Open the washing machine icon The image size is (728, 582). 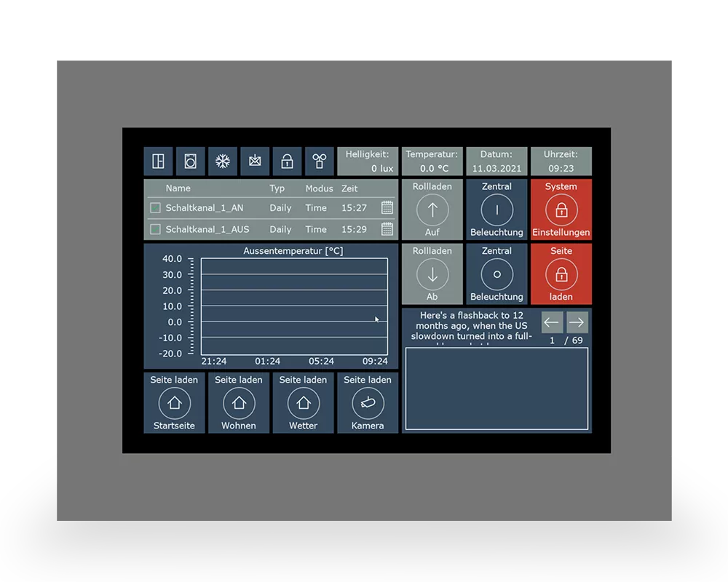(190, 162)
